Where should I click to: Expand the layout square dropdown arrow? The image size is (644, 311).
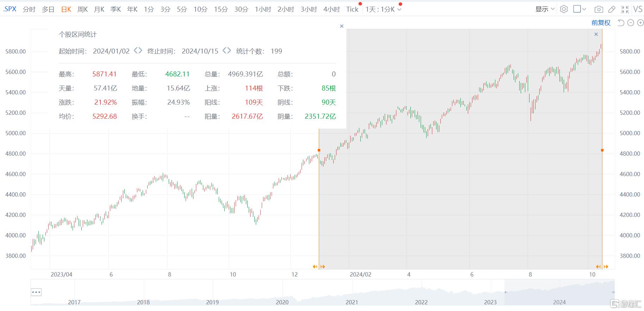click(x=584, y=10)
